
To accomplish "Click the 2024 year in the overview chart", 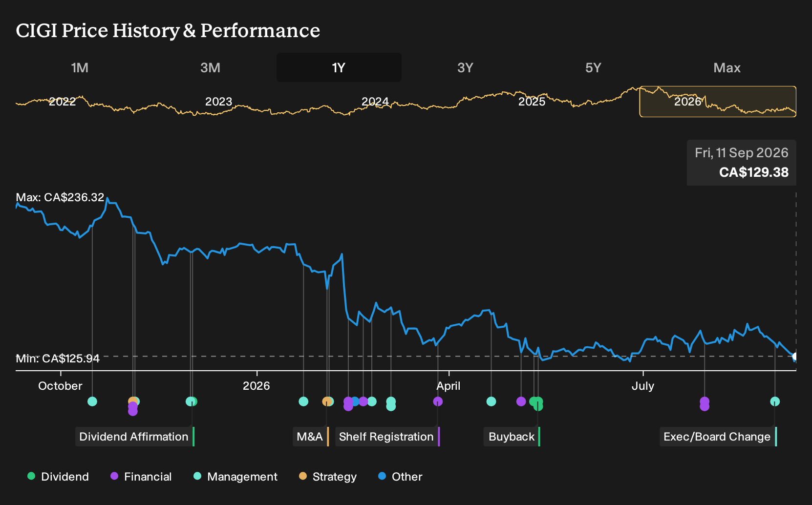I will (375, 102).
